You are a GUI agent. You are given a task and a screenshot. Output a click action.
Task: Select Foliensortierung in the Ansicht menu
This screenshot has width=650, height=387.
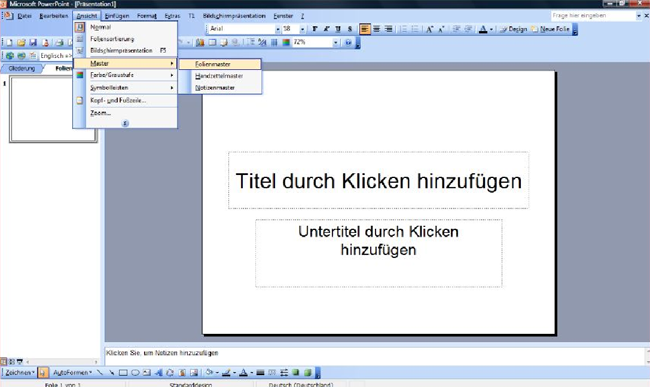tap(126, 39)
